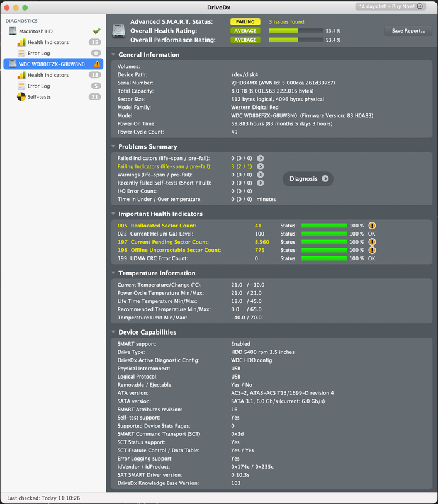The image size is (438, 504).
Task: Click '3 issues found' text
Action: (x=286, y=22)
